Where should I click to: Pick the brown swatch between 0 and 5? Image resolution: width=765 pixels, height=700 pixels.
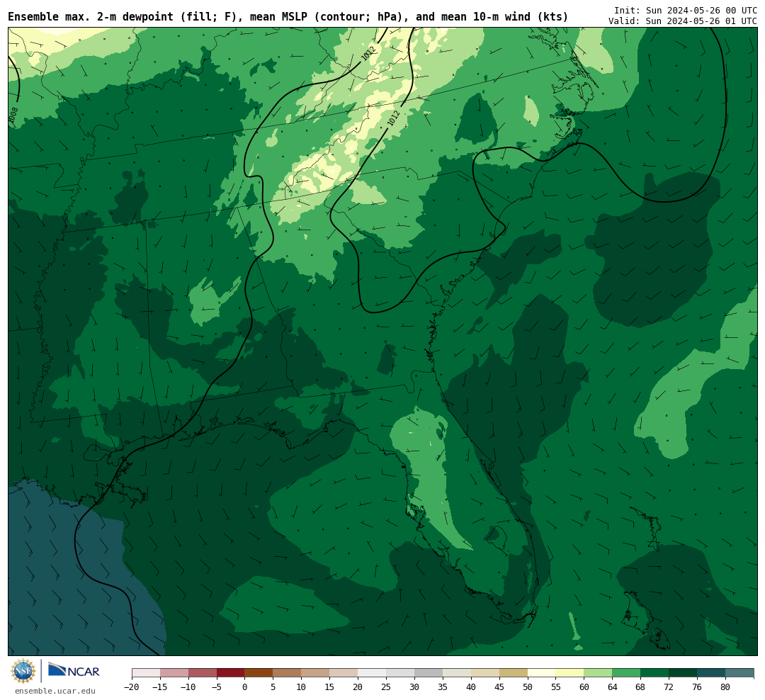tap(259, 673)
